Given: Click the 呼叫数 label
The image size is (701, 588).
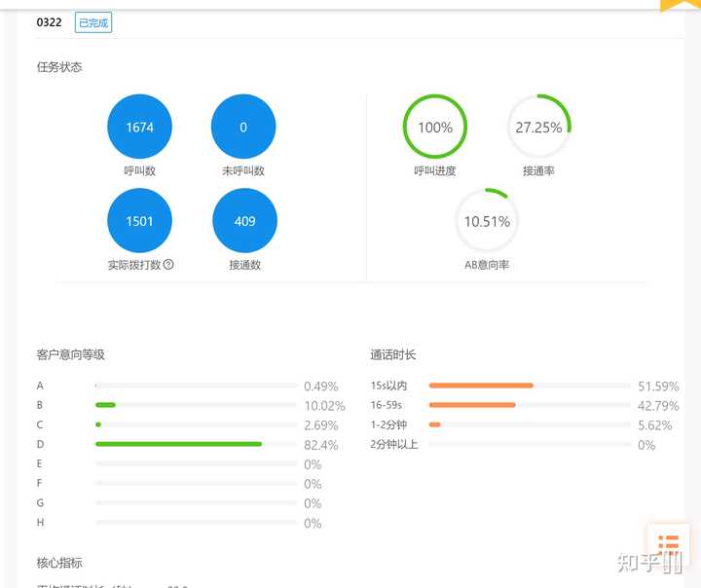Looking at the screenshot, I should click(x=140, y=170).
